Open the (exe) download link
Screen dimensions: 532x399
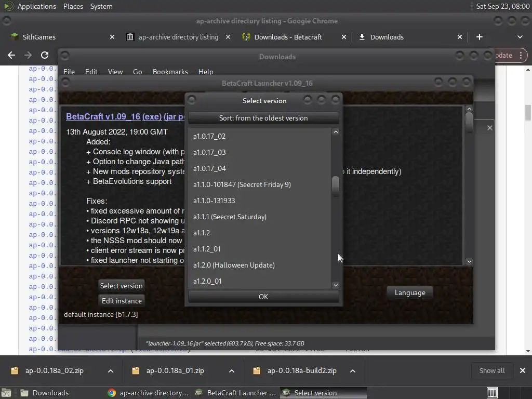(x=152, y=116)
